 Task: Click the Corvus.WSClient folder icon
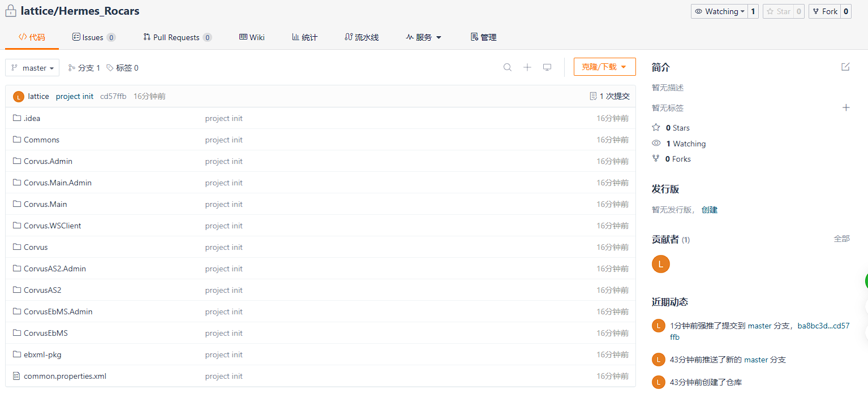pyautogui.click(x=16, y=226)
